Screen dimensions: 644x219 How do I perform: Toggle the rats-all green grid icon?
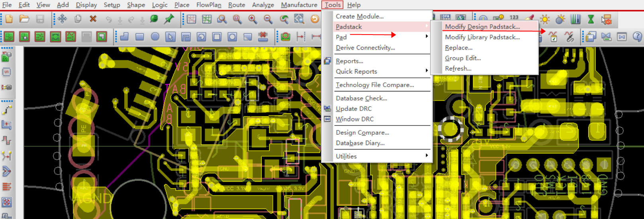(207, 19)
